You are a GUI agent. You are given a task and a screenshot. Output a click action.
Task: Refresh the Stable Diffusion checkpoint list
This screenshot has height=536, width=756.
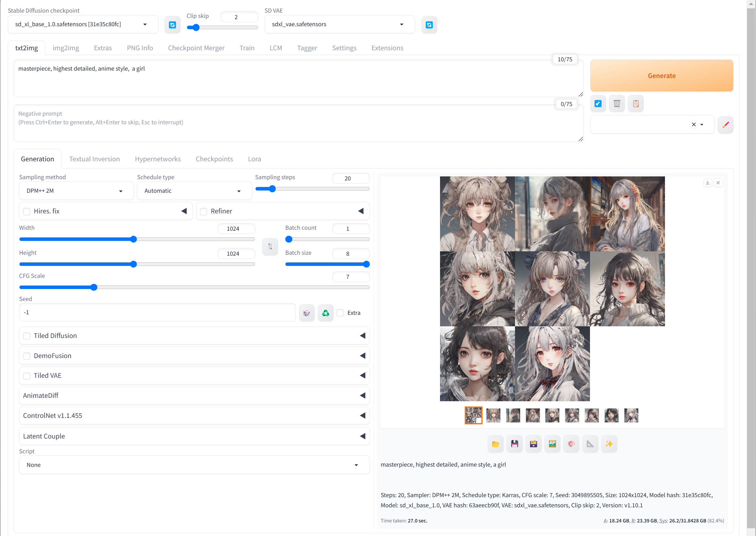pyautogui.click(x=172, y=25)
